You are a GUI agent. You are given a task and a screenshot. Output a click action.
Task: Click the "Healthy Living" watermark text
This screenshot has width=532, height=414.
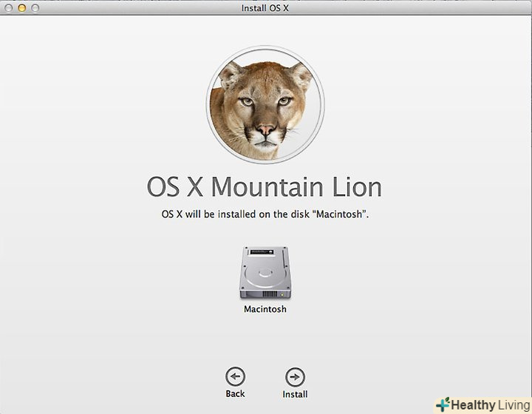point(489,405)
